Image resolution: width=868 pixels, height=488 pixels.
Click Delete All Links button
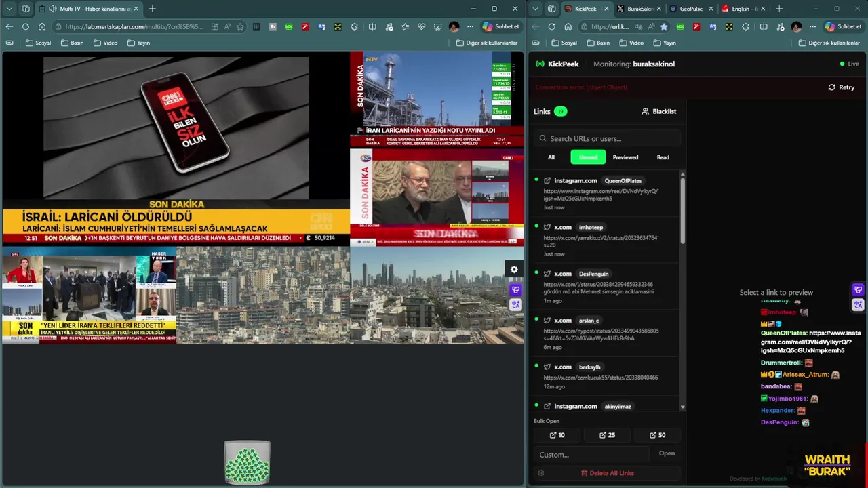point(607,473)
